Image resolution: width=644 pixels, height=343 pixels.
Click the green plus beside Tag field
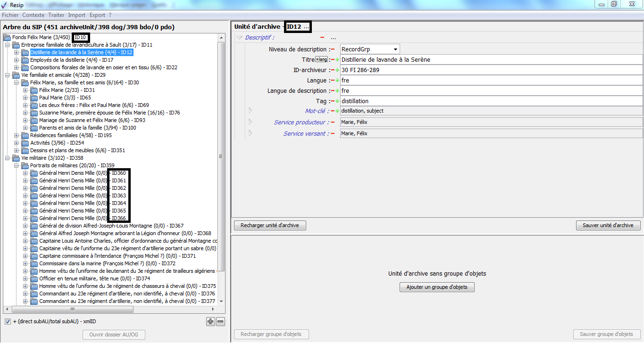(337, 101)
